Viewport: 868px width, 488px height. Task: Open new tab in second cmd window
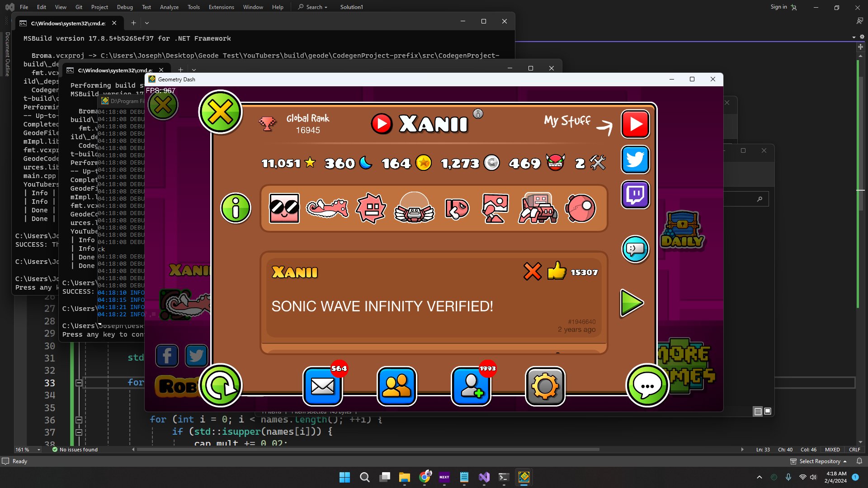pyautogui.click(x=180, y=70)
